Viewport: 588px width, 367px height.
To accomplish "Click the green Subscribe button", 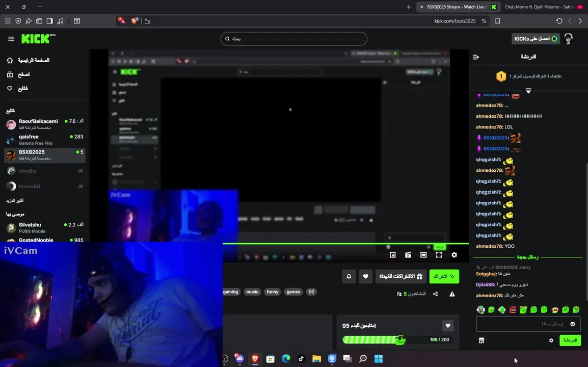I will (444, 277).
